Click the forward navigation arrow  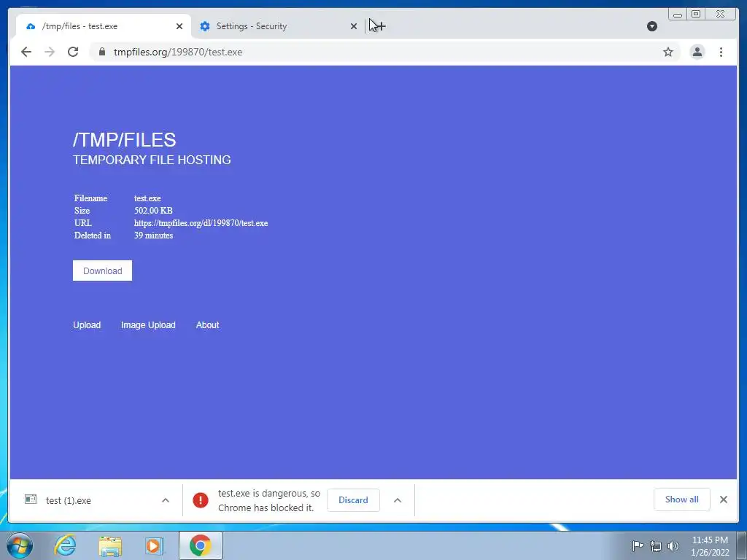point(50,52)
